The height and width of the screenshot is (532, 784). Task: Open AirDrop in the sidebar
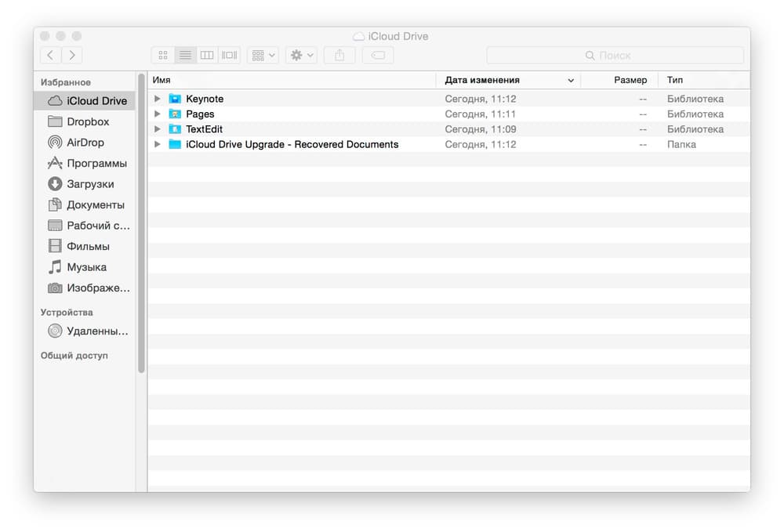[x=85, y=143]
